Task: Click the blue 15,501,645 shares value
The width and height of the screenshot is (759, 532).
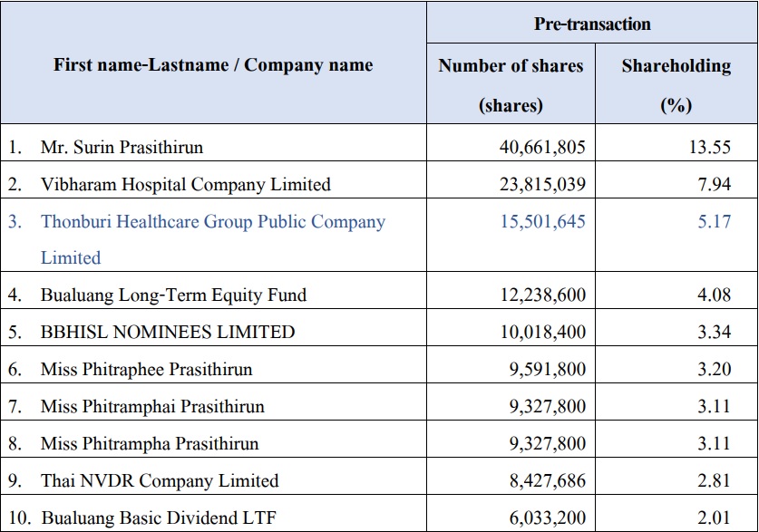Action: [x=542, y=221]
